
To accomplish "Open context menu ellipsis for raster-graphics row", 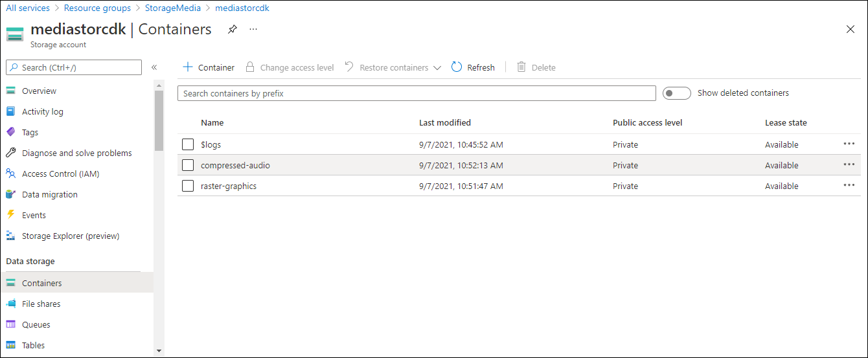I will point(849,185).
